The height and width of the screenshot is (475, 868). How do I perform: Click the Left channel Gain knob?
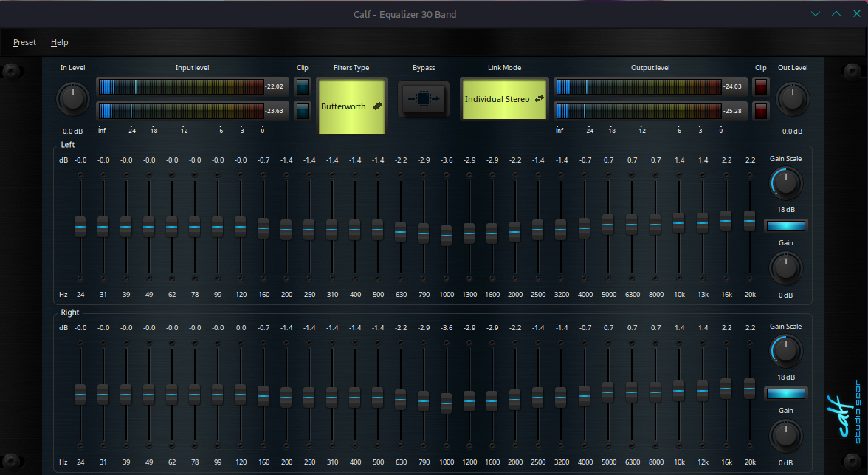tap(786, 268)
